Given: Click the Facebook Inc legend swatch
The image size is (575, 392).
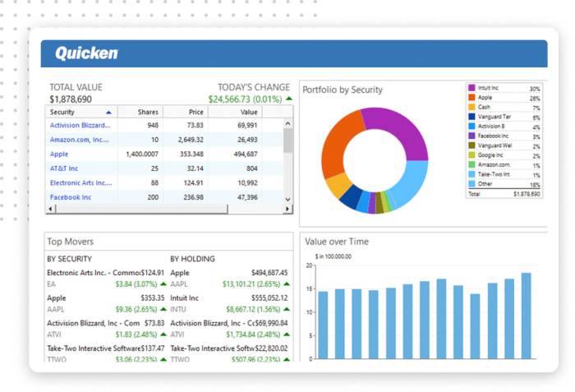Looking at the screenshot, I should click(471, 136).
